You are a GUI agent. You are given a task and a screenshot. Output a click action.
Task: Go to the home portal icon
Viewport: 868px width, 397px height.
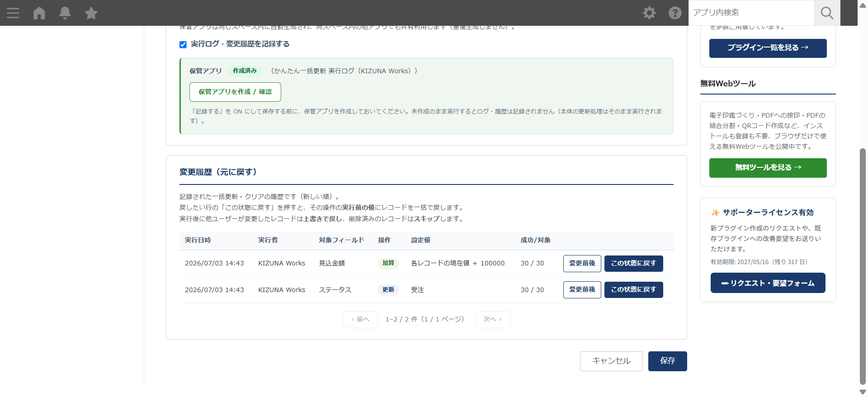[x=39, y=13]
